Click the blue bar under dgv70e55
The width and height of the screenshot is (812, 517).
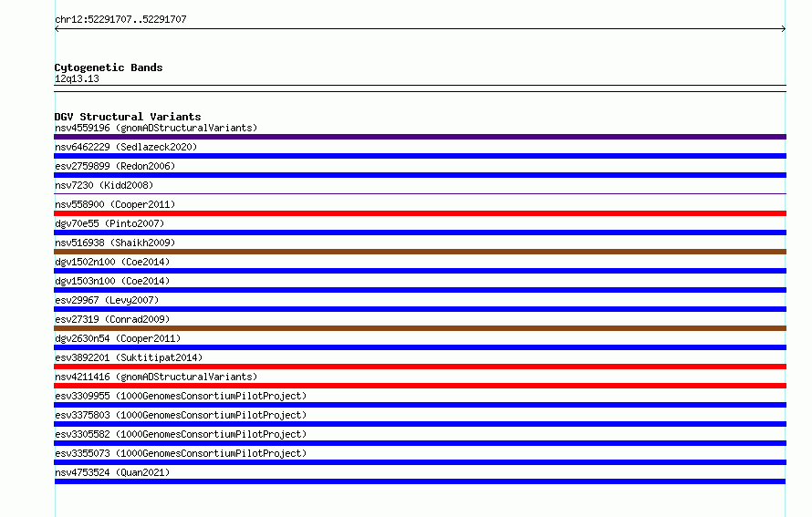420,233
